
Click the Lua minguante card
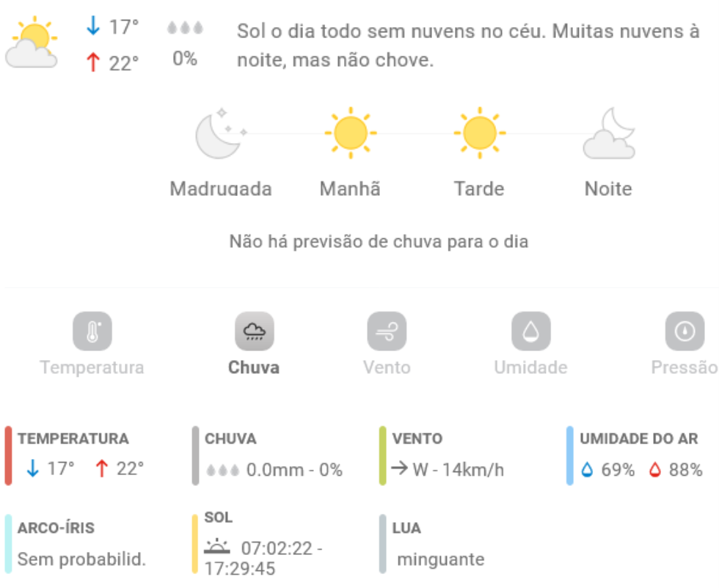[x=440, y=544]
